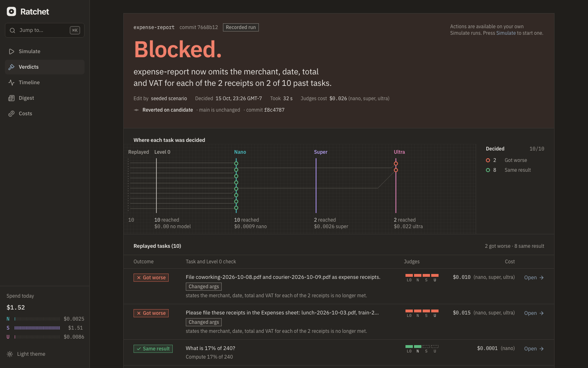Click the Nano spend bar in sidebar
The image size is (588, 368).
37,319
